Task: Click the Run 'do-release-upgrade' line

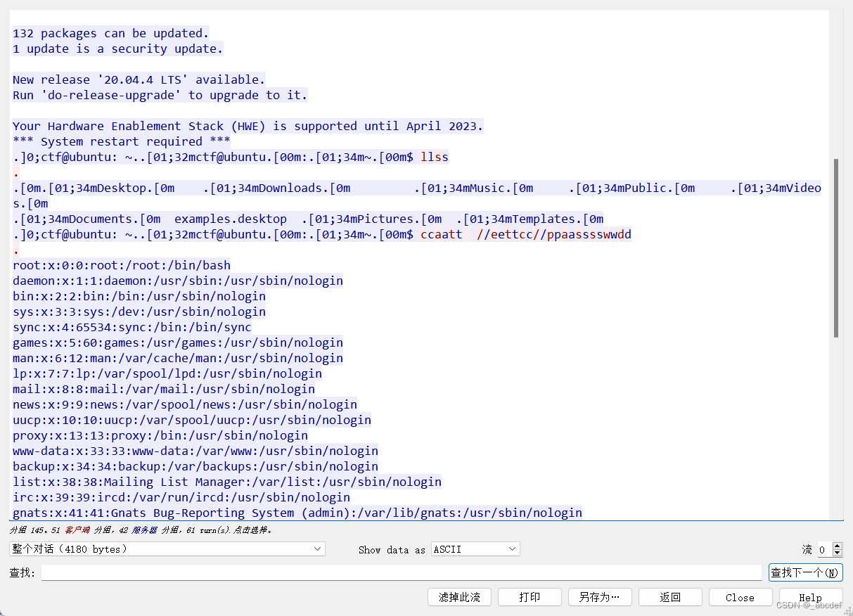Action: pos(160,95)
